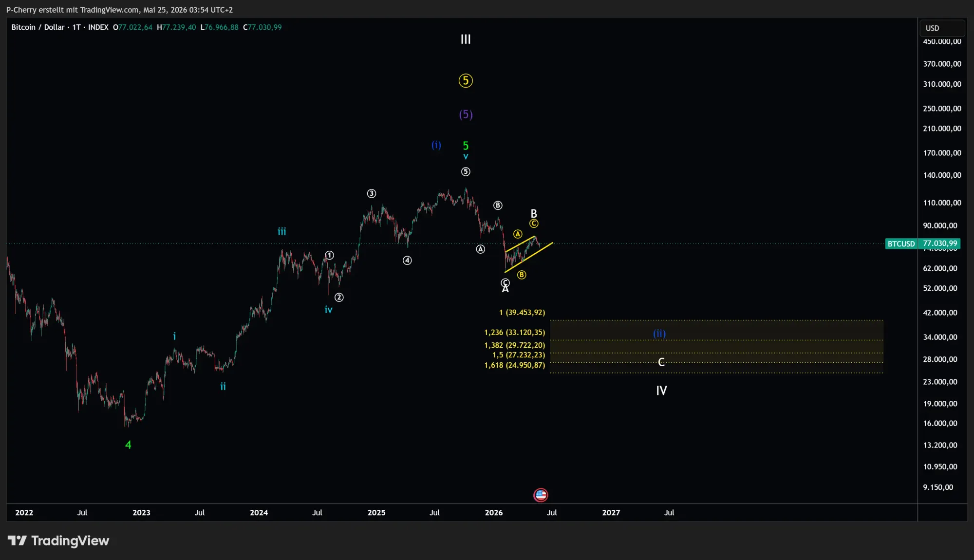The width and height of the screenshot is (974, 560).
Task: Click the high value 77.239,40
Action: click(x=179, y=27)
